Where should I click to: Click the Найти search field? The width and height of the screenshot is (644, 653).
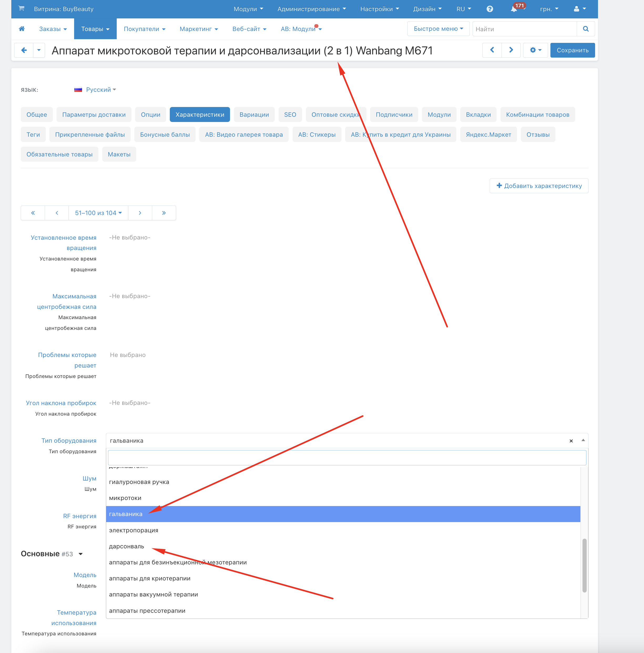(x=524, y=29)
